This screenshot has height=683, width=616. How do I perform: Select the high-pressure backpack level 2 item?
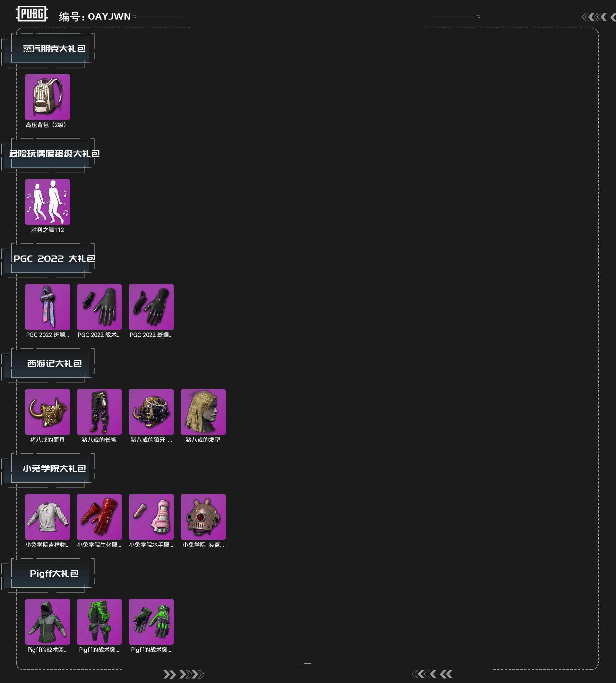pos(48,97)
